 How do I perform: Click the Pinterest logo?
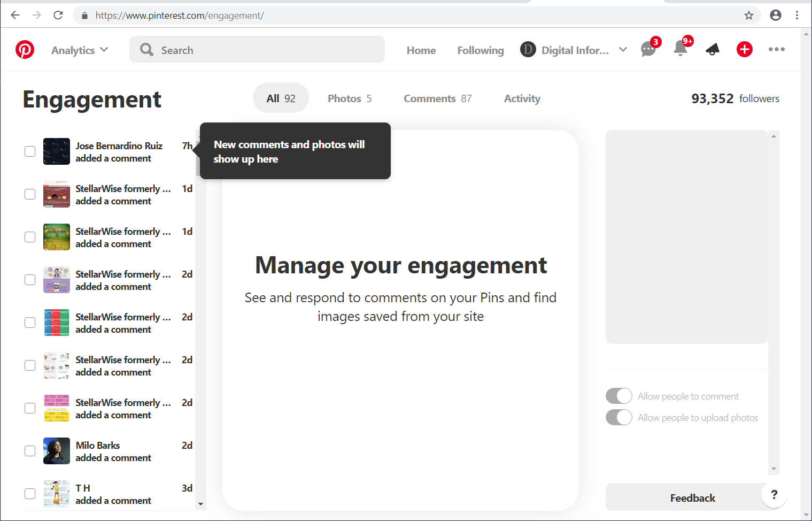[25, 49]
